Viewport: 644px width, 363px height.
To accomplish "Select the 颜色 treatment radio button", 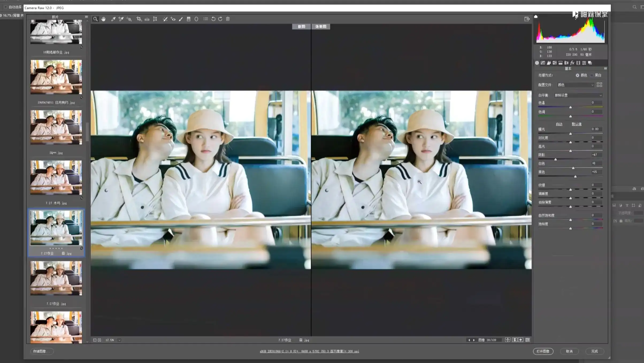I will tap(577, 75).
